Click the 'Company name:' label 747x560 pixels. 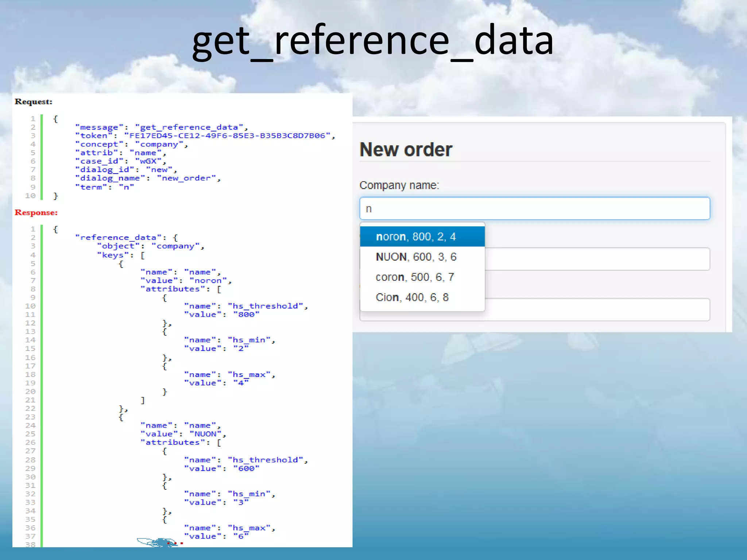coord(399,185)
